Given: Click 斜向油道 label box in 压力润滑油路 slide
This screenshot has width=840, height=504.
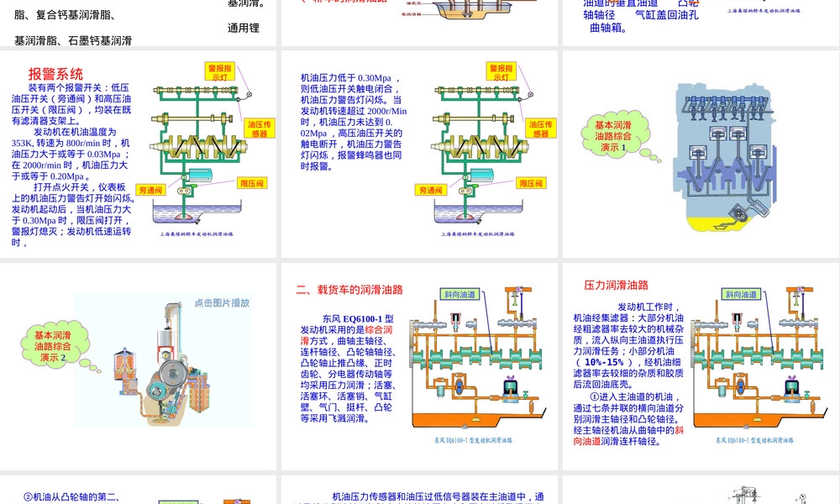Looking at the screenshot, I should (x=742, y=294).
